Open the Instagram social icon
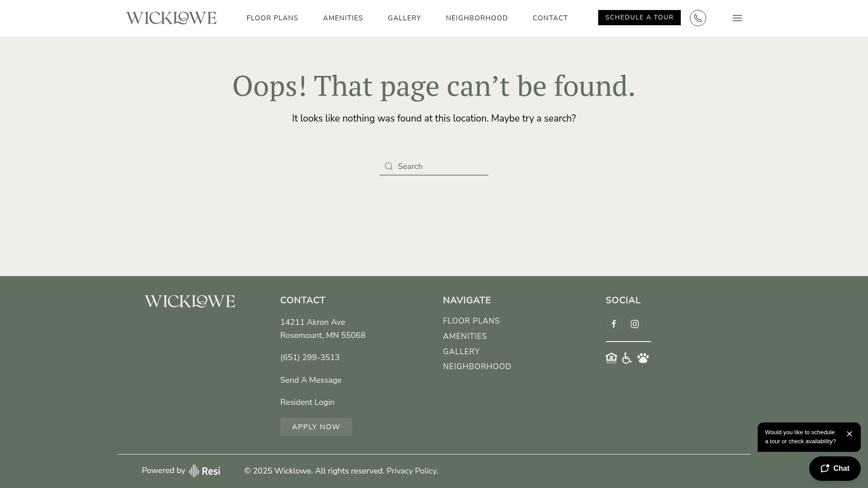868x488 pixels. pyautogui.click(x=634, y=324)
